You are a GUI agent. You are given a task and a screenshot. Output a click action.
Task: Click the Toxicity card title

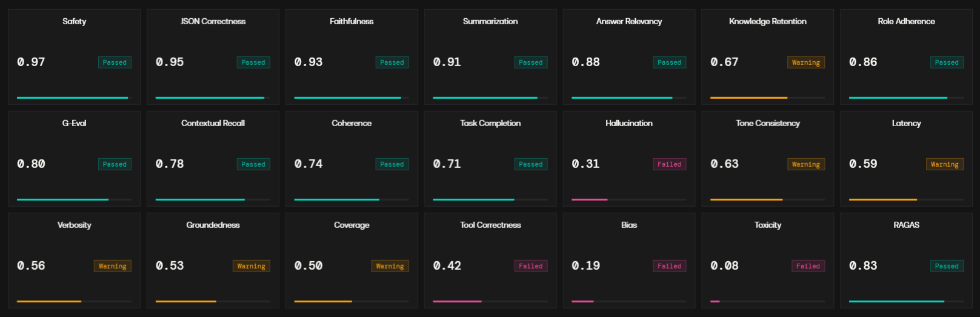pyautogui.click(x=768, y=225)
